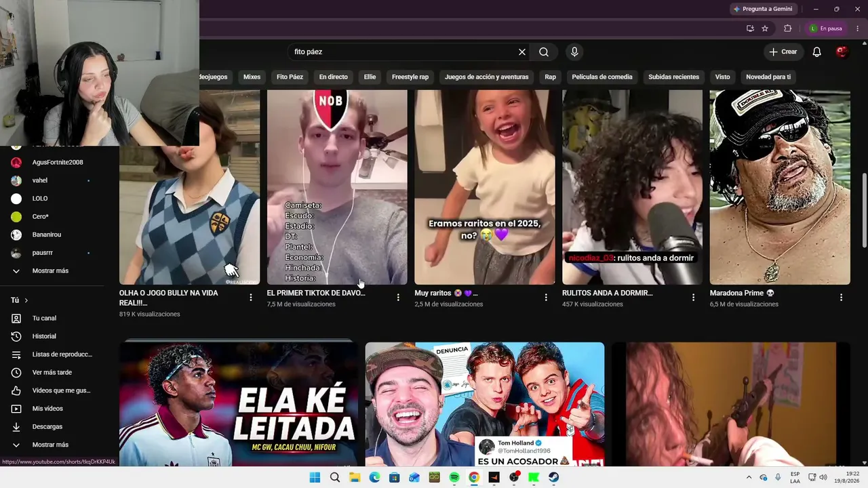Open File Explorer from the taskbar
868x488 pixels.
(355, 478)
